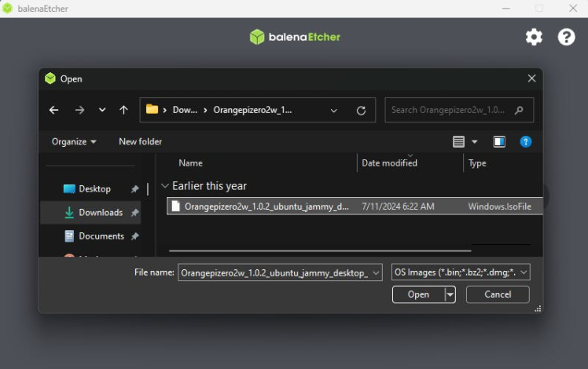Click the sidebar vertical scrollbar thumb
This screenshot has width=588, height=369.
(x=148, y=188)
